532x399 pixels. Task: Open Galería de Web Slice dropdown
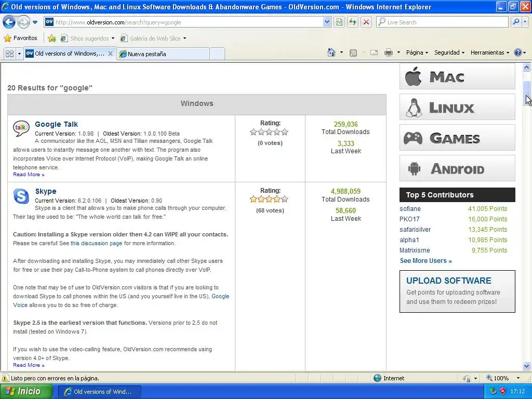153,38
